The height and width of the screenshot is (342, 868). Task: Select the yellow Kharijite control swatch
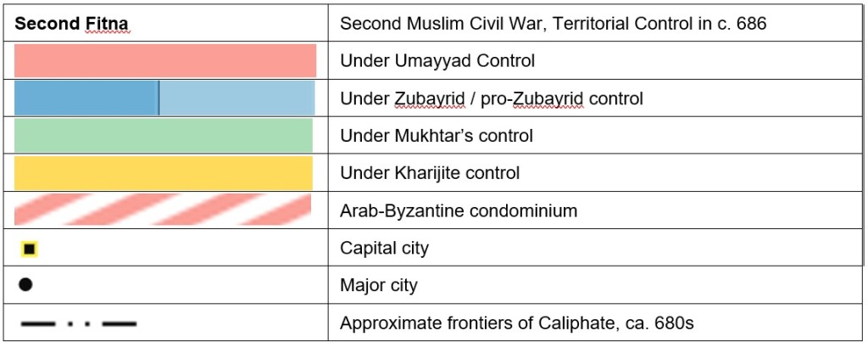point(164,173)
